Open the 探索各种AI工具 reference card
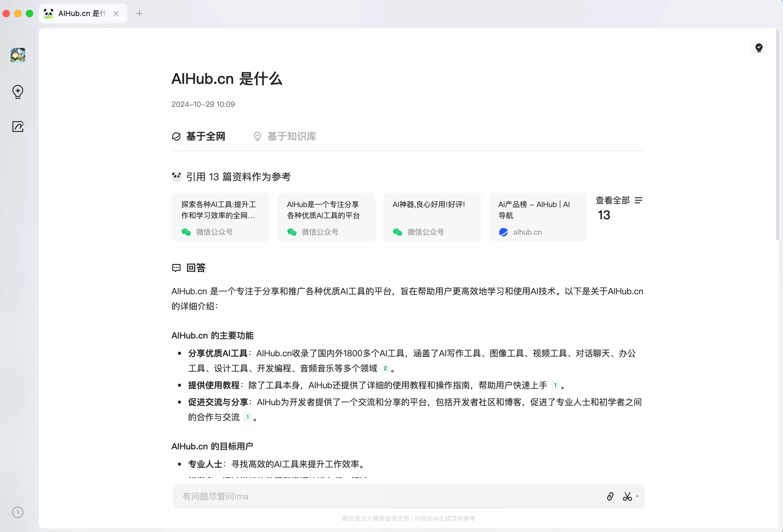The image size is (783, 532). click(x=220, y=217)
